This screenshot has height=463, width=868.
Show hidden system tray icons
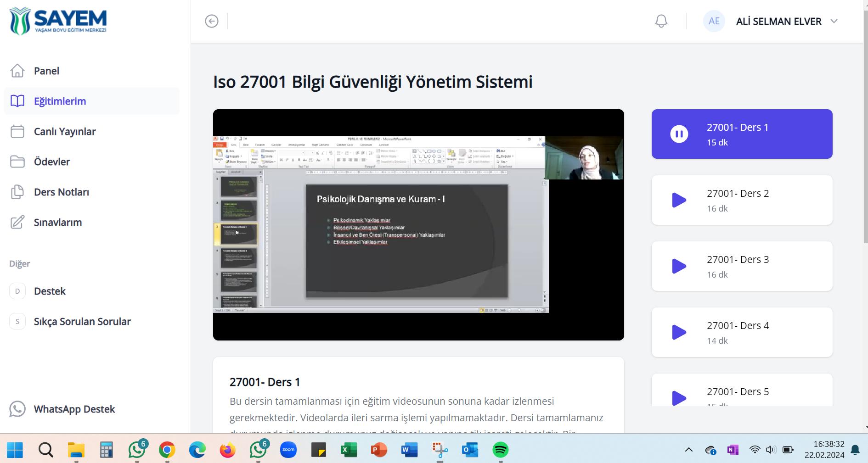[x=689, y=450]
